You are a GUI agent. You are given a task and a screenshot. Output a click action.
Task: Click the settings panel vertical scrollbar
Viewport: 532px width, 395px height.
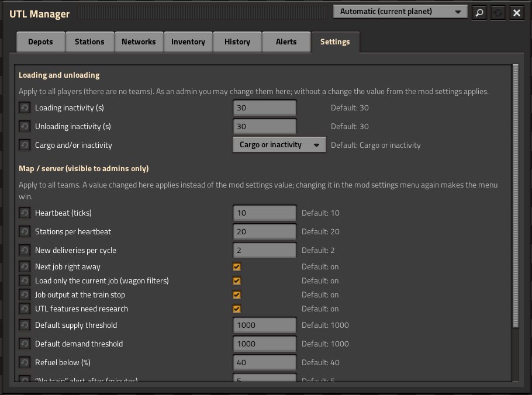[x=516, y=196]
